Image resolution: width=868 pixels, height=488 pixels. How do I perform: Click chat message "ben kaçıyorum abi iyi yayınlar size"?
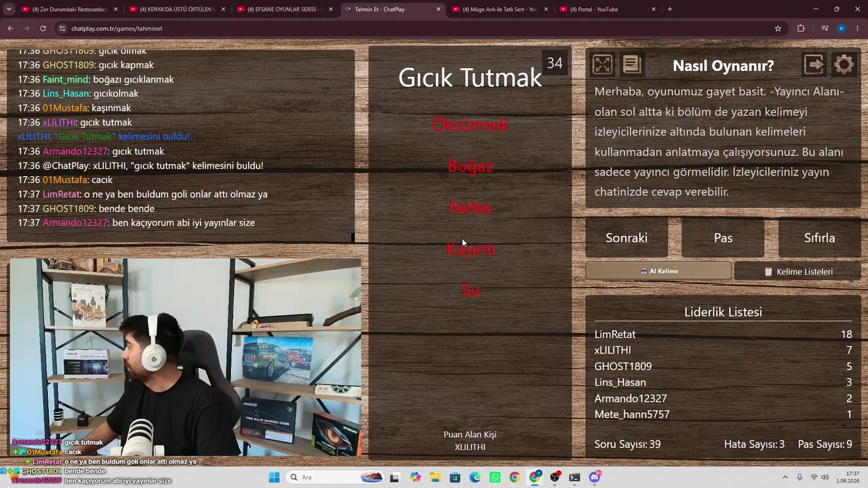coord(183,222)
